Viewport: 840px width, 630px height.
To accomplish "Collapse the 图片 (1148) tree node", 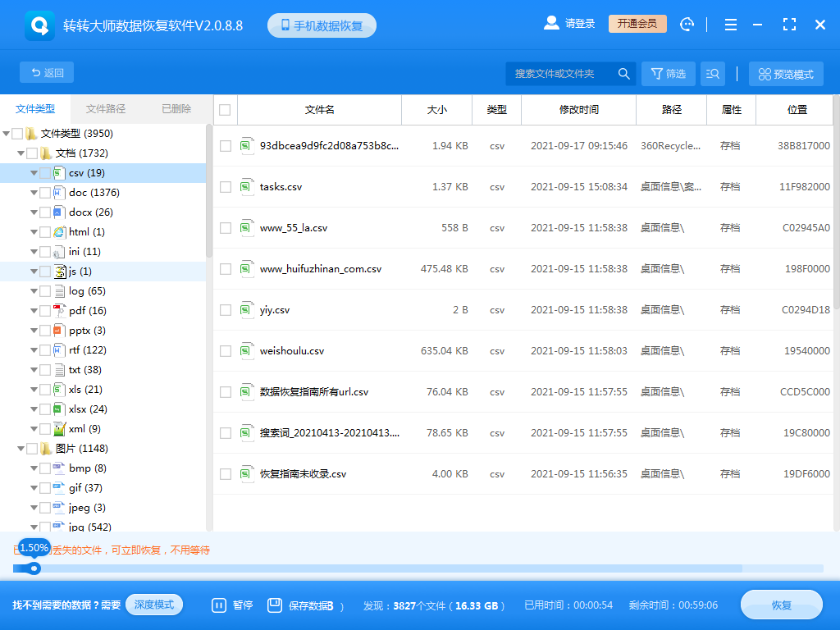I will [22, 448].
